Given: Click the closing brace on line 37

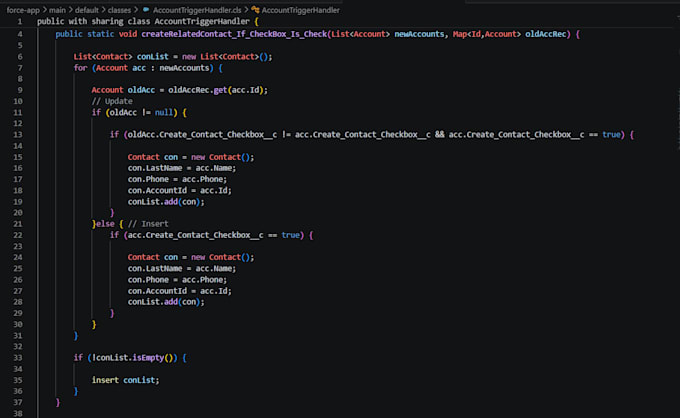Looking at the screenshot, I should click(x=58, y=402).
